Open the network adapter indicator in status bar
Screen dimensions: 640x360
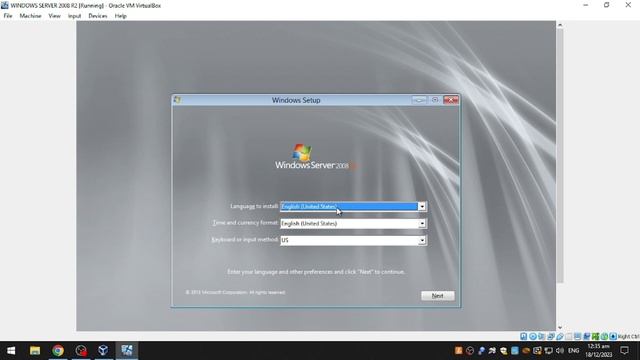(551, 336)
